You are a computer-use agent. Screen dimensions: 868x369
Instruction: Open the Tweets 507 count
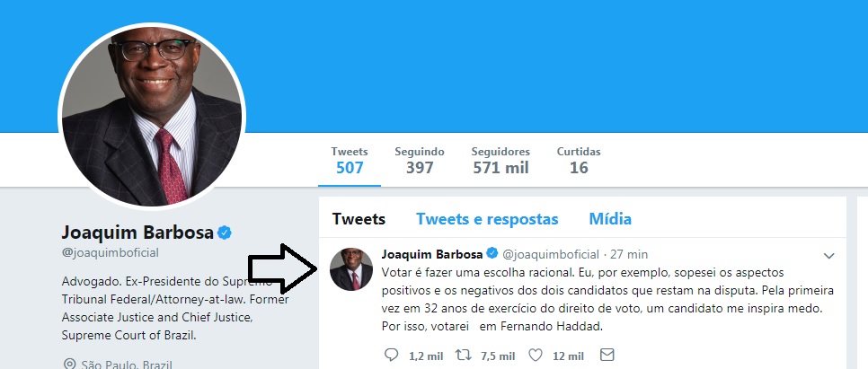click(x=350, y=161)
